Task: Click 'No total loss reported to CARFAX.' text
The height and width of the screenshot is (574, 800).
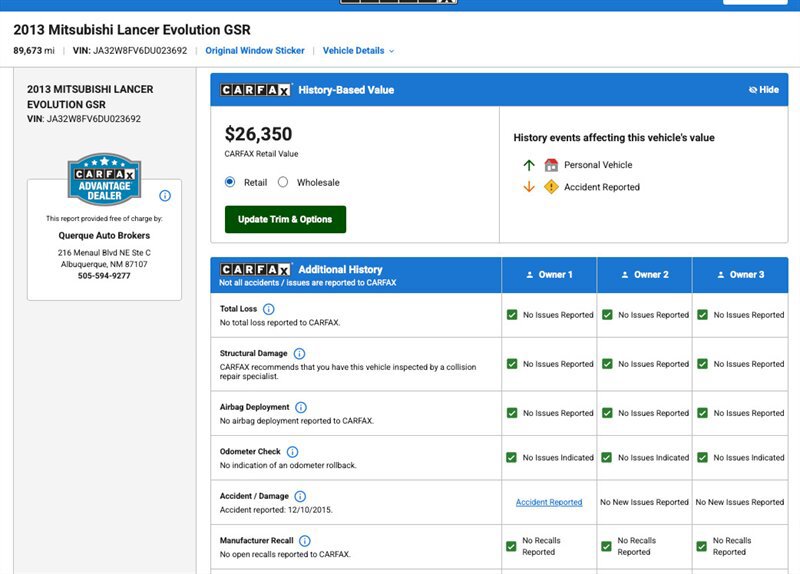Action: [280, 322]
